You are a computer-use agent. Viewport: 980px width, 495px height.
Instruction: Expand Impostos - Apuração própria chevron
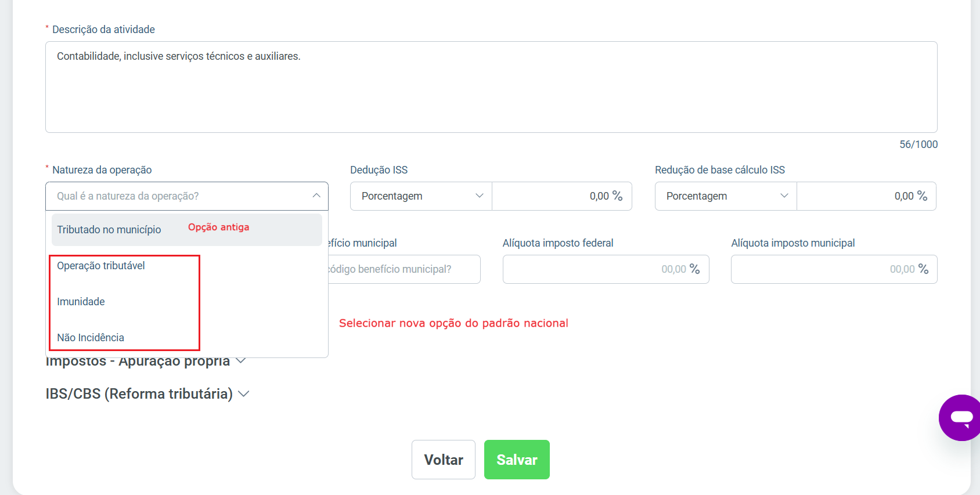[x=240, y=361]
